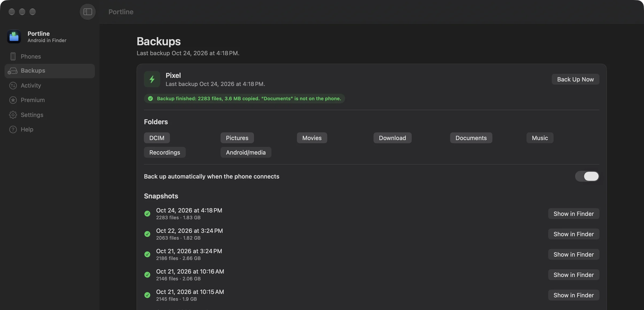Show the Oct 21 10:15 AM snapshot in Finder
This screenshot has width=644, height=310.
[573, 295]
